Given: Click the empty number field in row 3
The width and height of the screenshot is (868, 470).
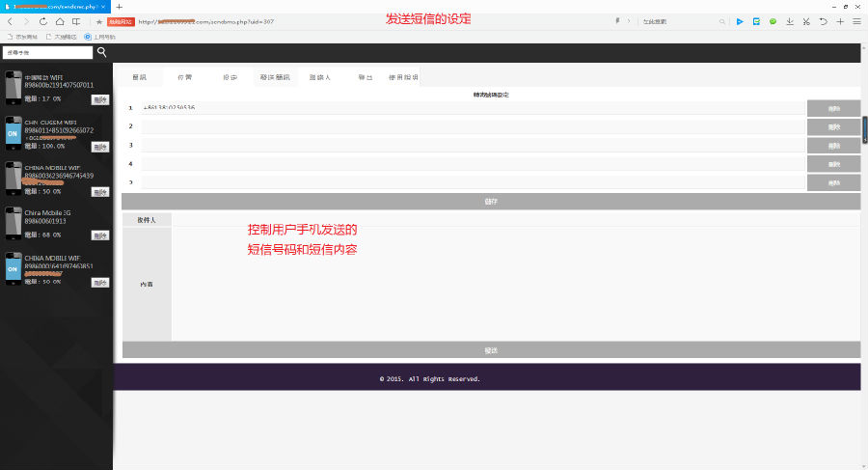Looking at the screenshot, I should 474,145.
